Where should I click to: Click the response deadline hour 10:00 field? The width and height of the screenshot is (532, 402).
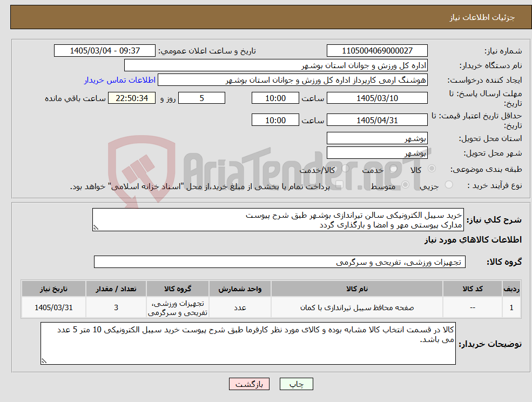point(275,98)
